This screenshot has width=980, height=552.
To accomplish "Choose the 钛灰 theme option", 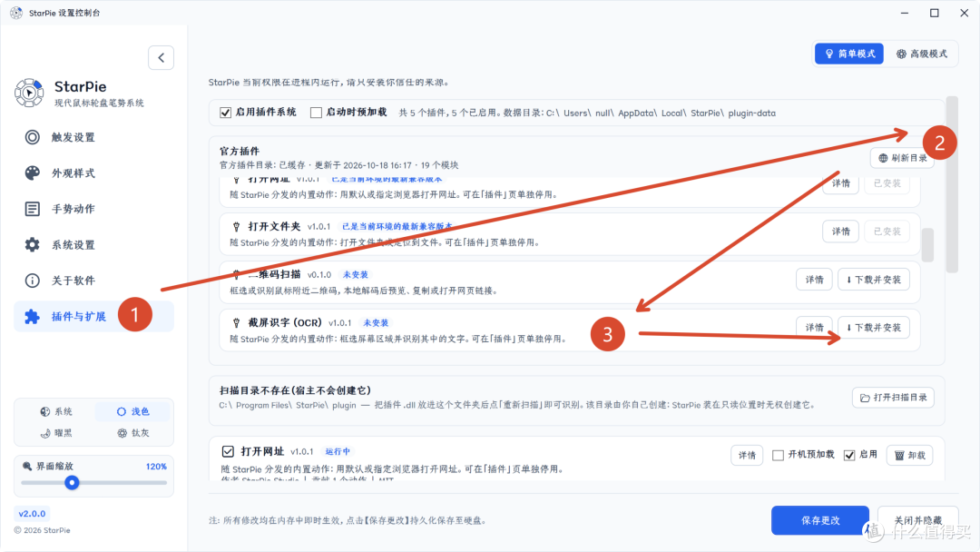I will tap(132, 432).
